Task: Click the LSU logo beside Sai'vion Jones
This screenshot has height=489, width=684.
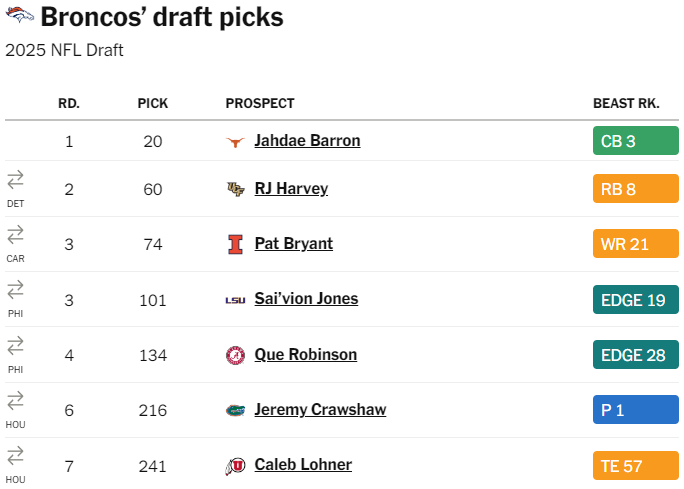Action: (x=235, y=299)
